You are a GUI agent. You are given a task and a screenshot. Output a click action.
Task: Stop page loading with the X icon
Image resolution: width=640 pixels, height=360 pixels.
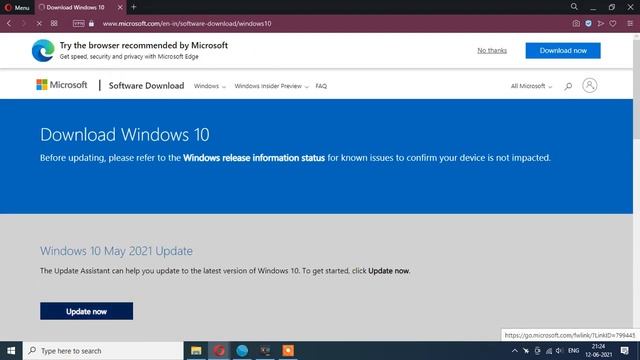[39, 24]
